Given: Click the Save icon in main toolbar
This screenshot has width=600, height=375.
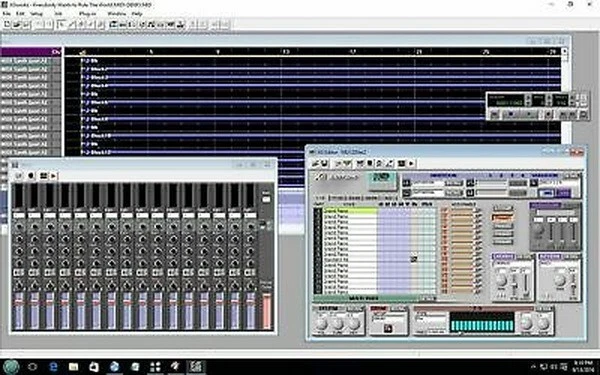Looking at the screenshot, I should pos(26,24).
